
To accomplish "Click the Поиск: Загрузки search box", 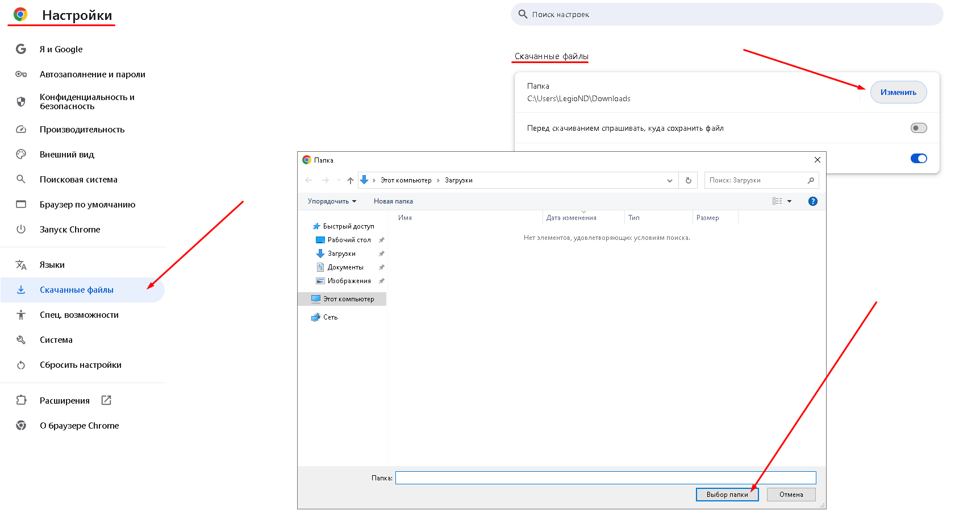I will [x=761, y=180].
